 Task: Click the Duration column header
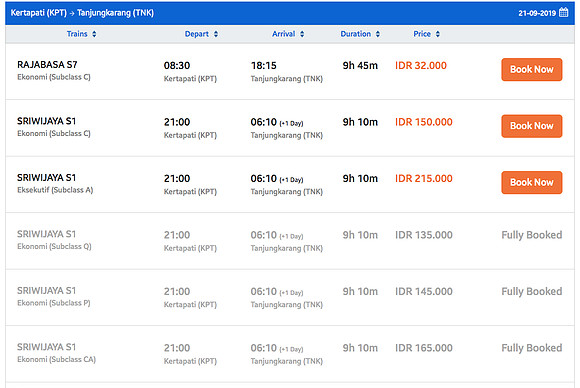(355, 34)
